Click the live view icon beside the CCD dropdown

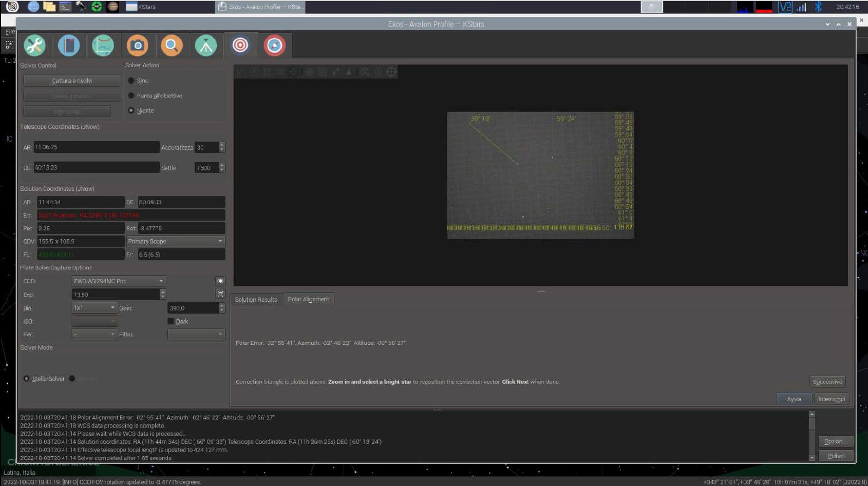(x=220, y=281)
